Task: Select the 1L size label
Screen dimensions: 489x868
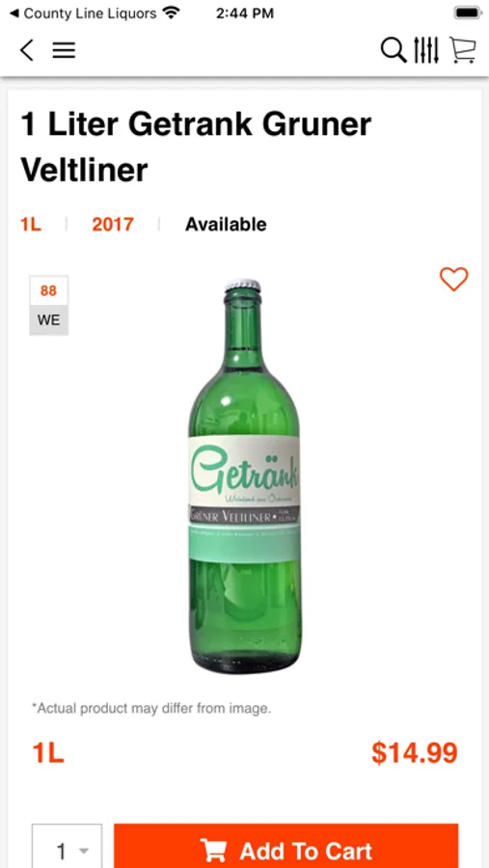Action: 31,224
